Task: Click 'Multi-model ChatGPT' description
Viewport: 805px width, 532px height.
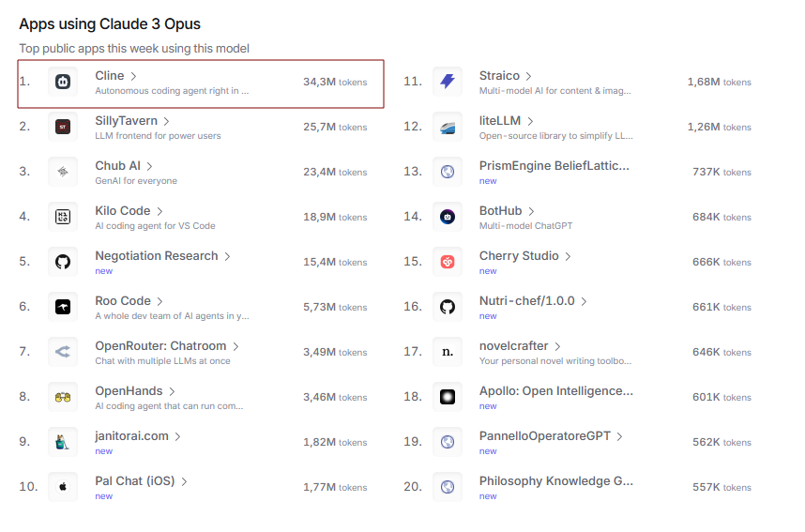Action: [x=525, y=226]
